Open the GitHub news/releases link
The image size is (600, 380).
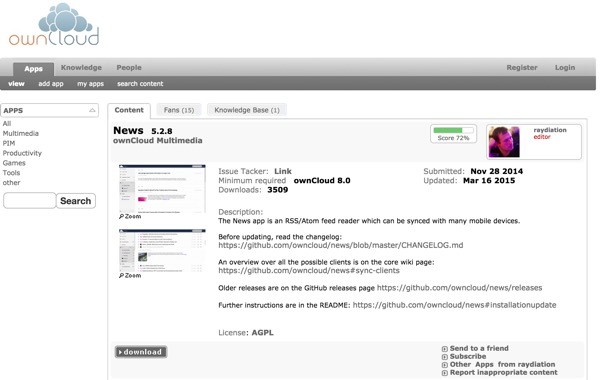[459, 287]
